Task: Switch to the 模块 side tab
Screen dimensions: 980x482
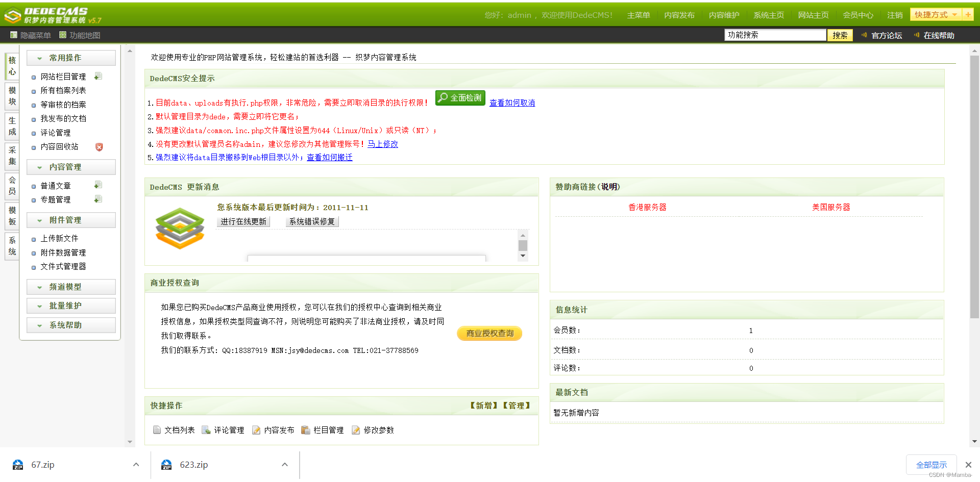Action: pyautogui.click(x=12, y=96)
